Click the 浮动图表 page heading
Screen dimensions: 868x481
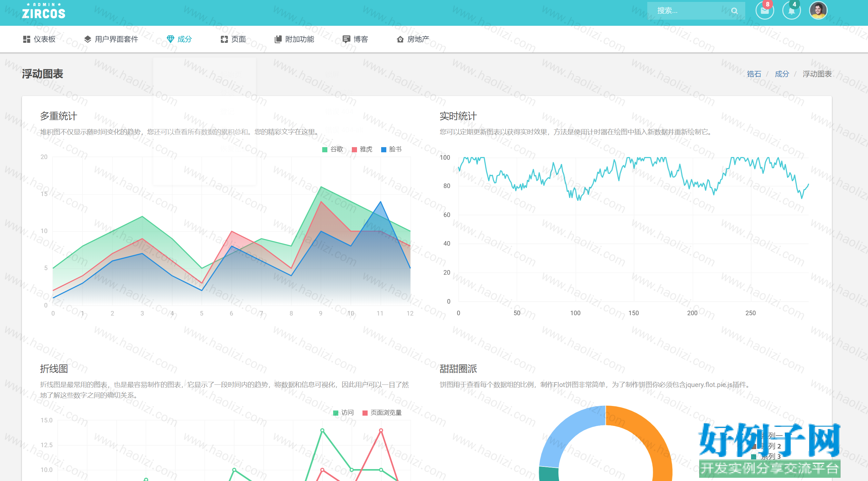pyautogui.click(x=43, y=74)
